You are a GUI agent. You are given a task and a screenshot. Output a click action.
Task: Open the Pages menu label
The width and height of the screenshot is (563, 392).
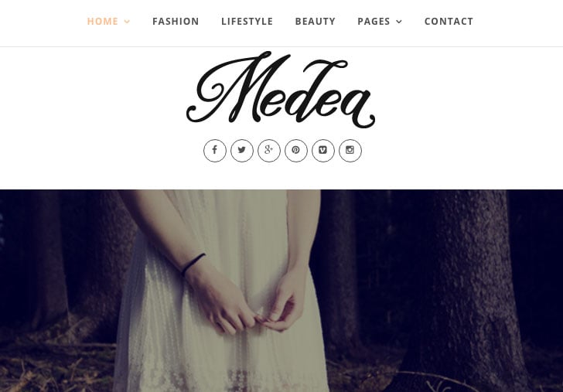(x=374, y=22)
